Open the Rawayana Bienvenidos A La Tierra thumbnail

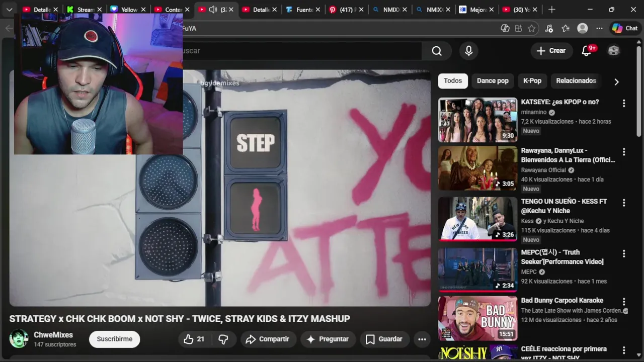477,168
